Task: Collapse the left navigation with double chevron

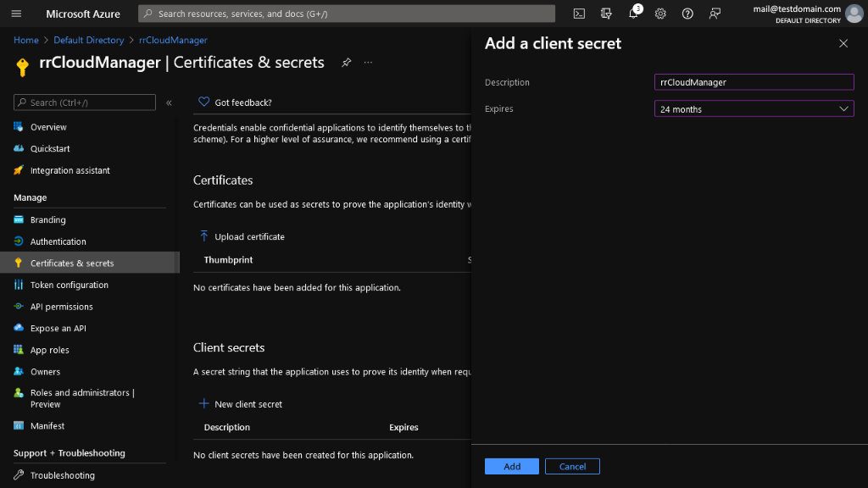Action: point(169,103)
